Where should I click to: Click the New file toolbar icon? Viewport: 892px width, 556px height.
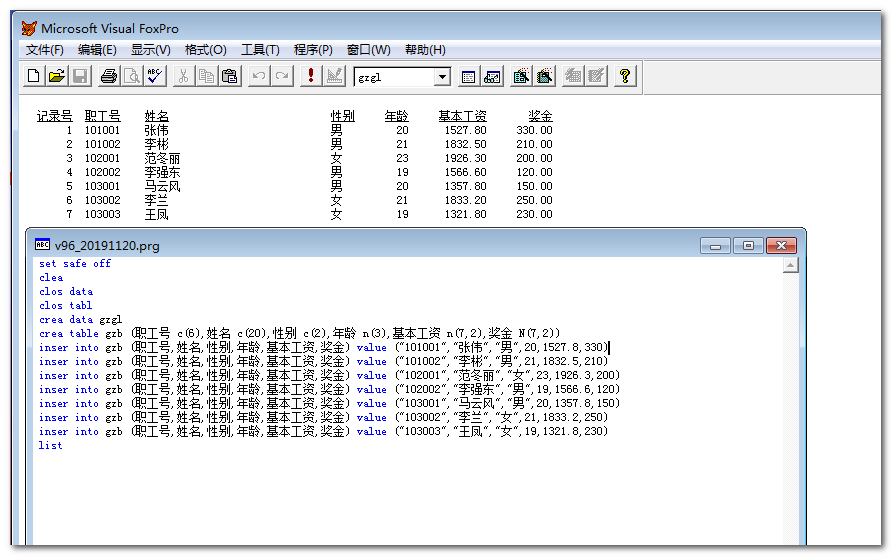click(x=34, y=76)
